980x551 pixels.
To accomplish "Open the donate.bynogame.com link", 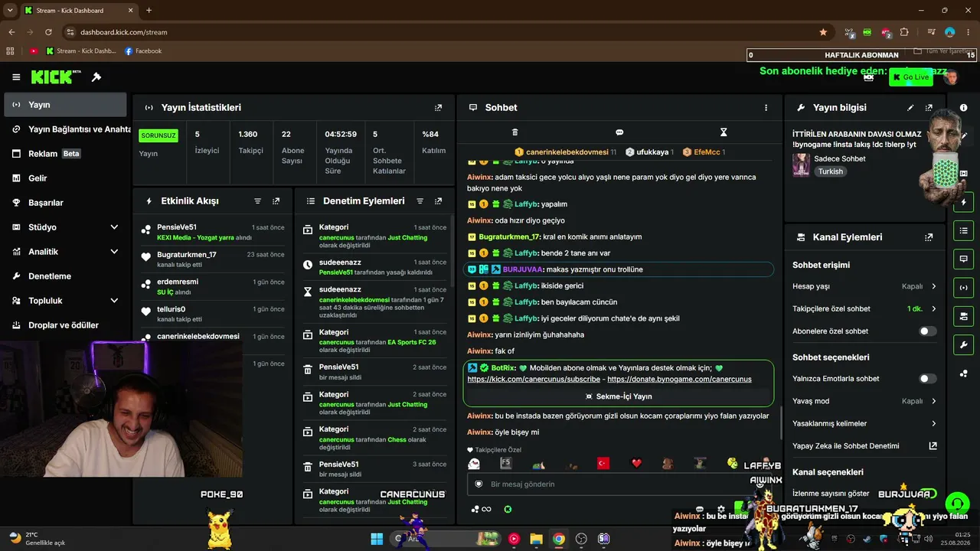I will point(679,380).
